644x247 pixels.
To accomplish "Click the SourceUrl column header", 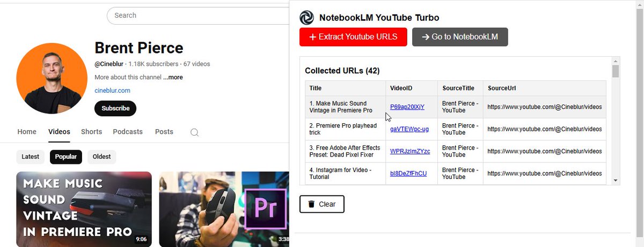I will tap(545, 88).
